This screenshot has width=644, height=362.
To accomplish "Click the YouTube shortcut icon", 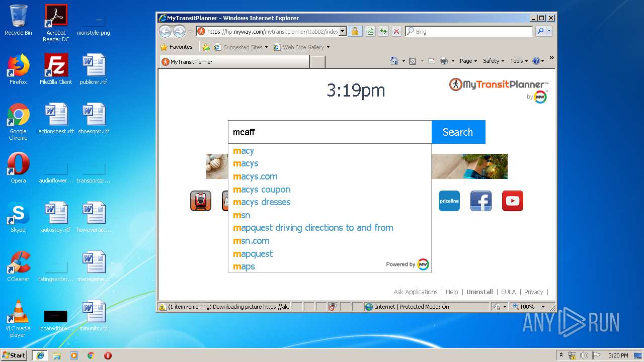I will [x=513, y=201].
